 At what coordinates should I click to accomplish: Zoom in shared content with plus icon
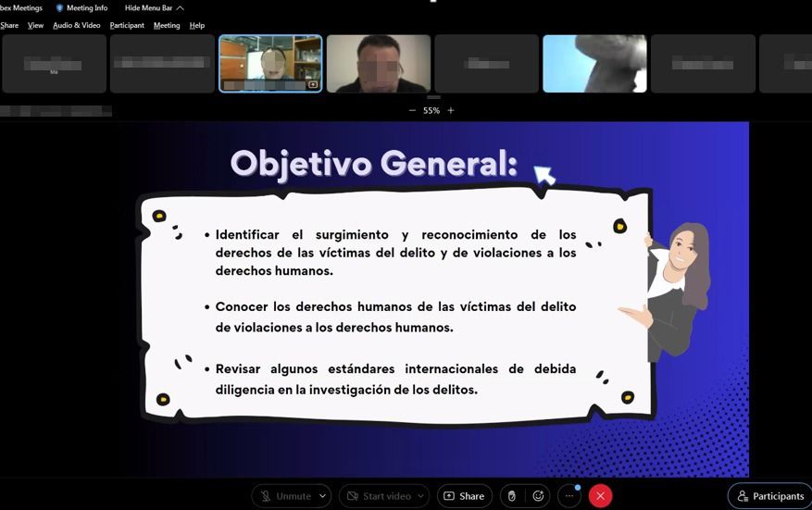(x=451, y=110)
